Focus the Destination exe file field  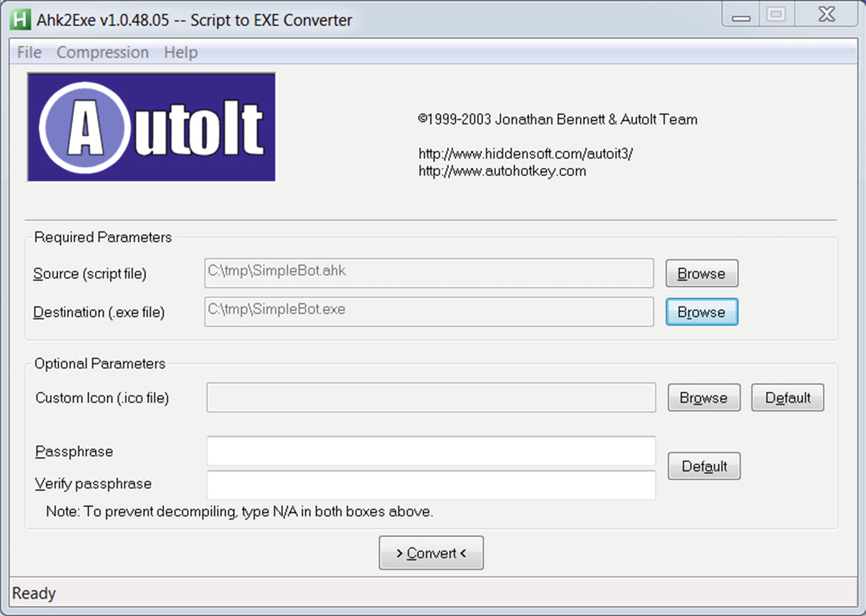coord(429,312)
